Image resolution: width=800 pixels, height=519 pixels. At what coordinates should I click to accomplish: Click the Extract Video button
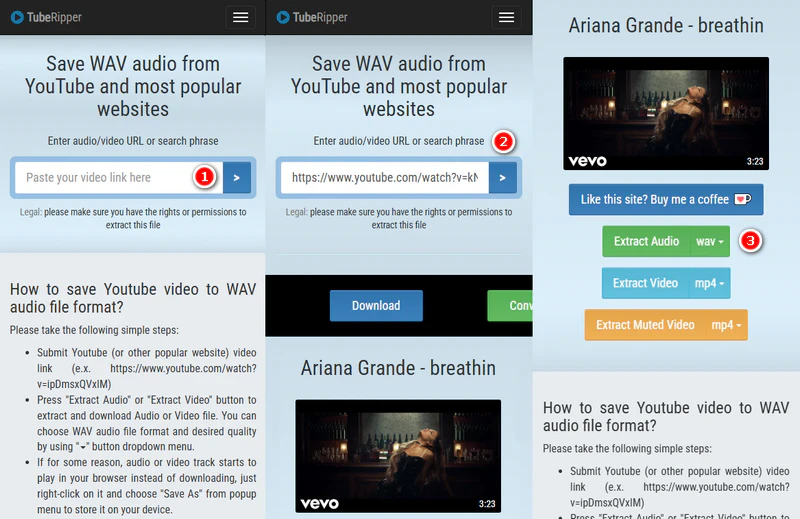[645, 284]
